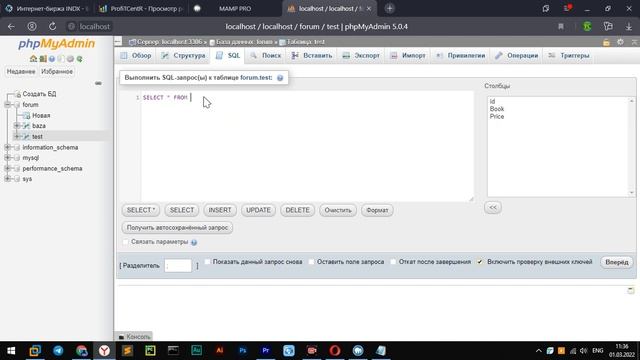Uncheck Включить проверку внешних ключей
640x360 pixels.
tap(480, 262)
